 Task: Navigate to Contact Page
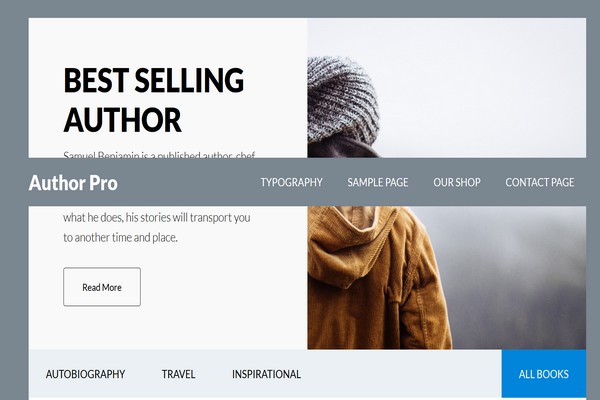click(540, 182)
